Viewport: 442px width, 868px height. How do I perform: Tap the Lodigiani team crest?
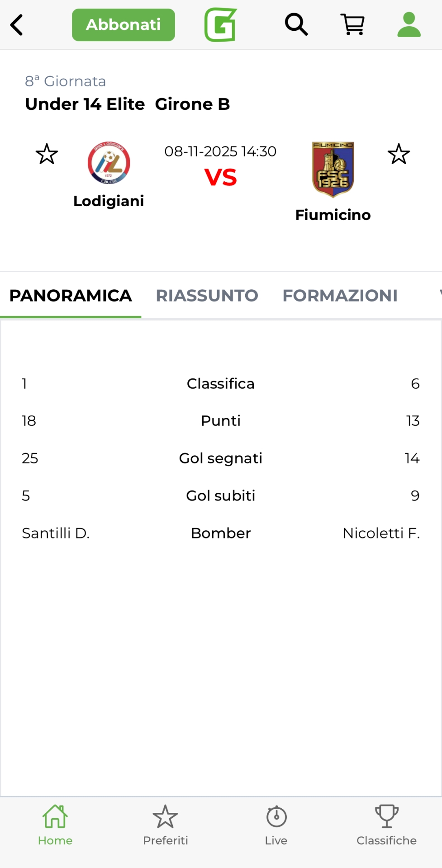(x=109, y=163)
